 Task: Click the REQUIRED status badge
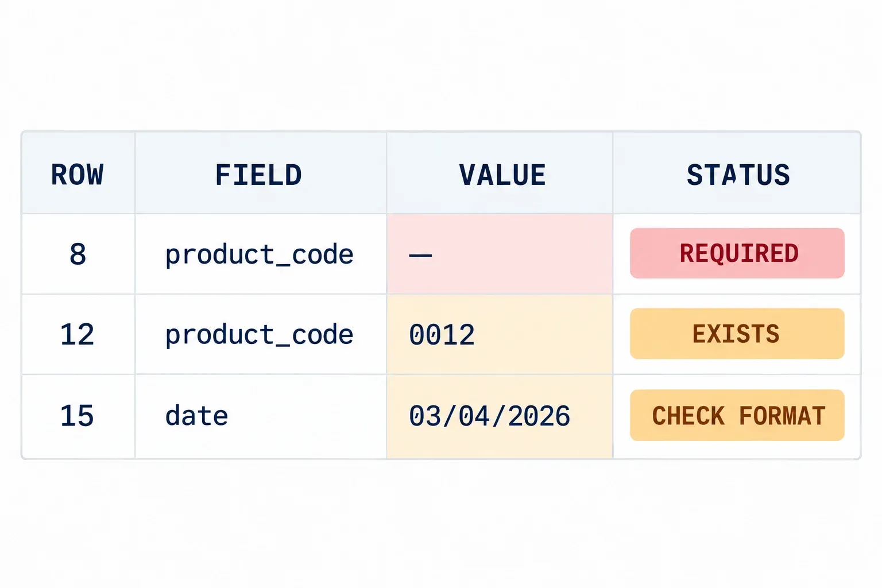(x=737, y=253)
